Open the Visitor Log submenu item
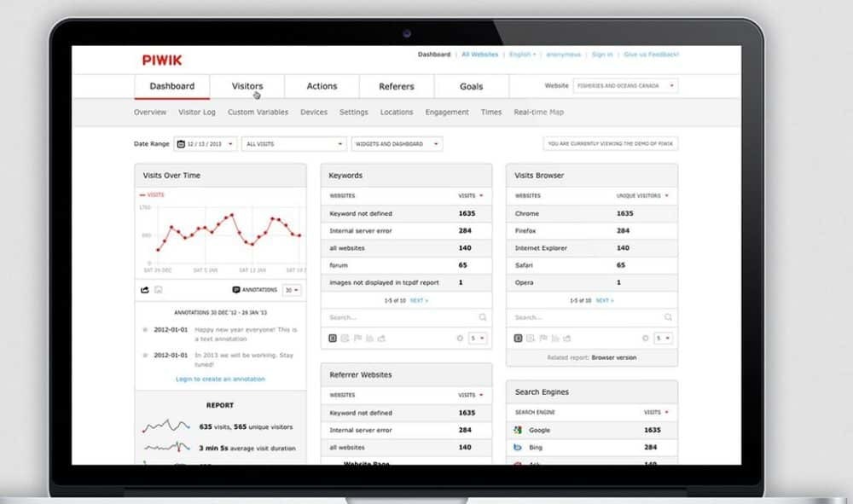 [197, 113]
